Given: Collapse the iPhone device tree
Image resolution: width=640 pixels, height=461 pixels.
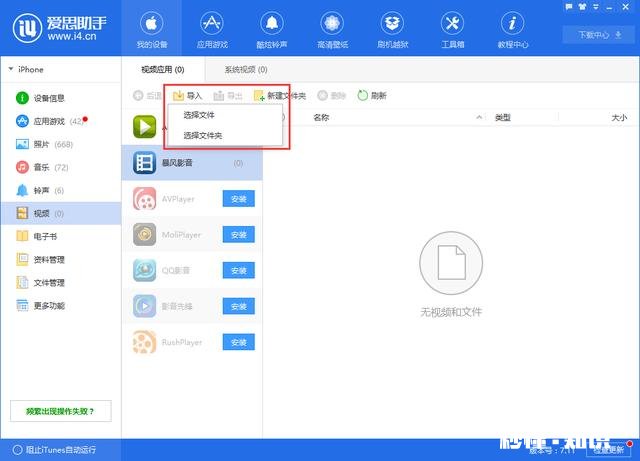Looking at the screenshot, I should click(x=11, y=69).
